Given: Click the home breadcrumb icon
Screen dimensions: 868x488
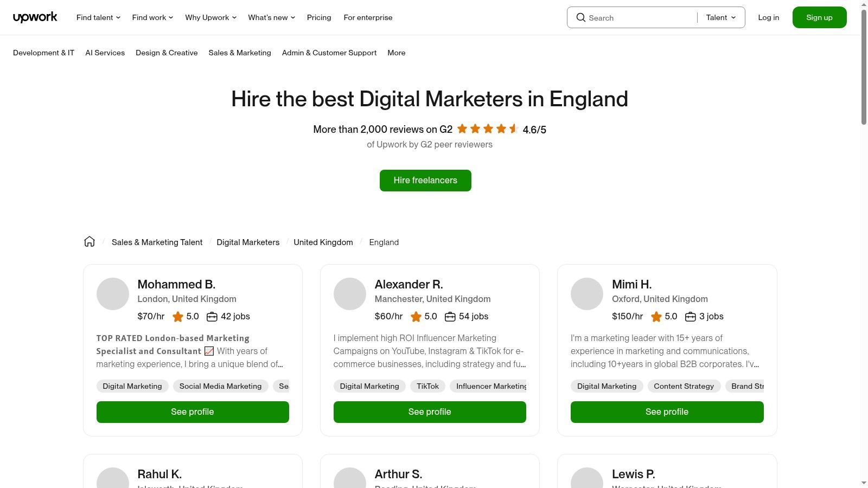Looking at the screenshot, I should point(90,242).
